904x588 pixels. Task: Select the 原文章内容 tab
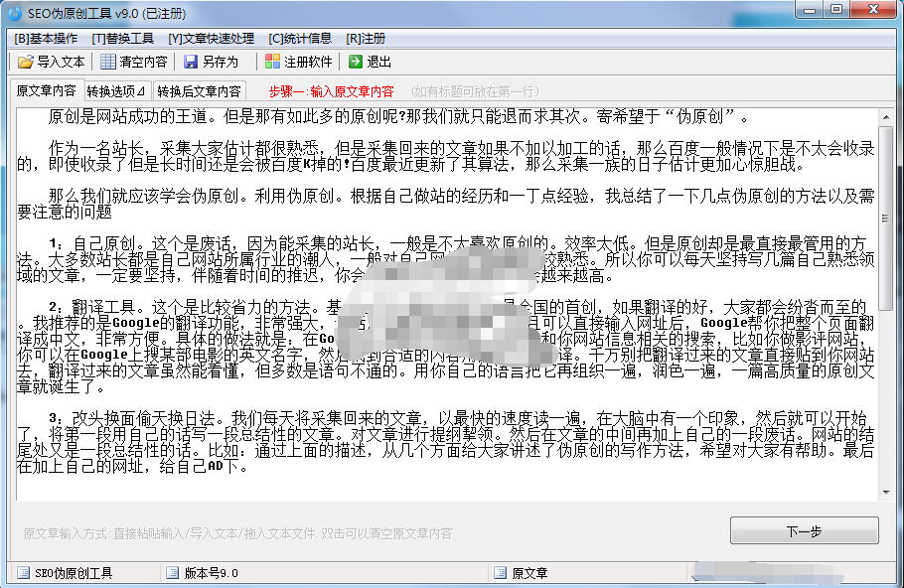(46, 90)
